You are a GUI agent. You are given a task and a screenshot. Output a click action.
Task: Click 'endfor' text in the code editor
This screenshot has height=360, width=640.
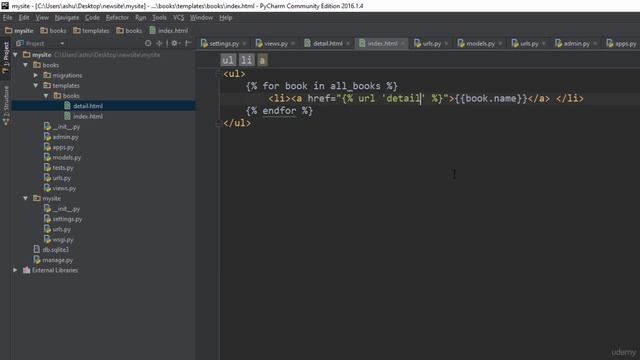pos(279,111)
